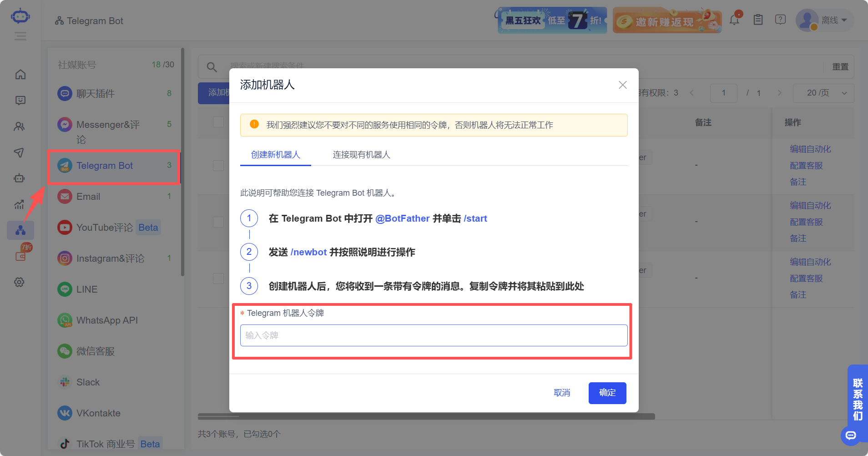Click the channel list vertical scrollbar
Viewport: 868px width, 456px height.
coord(182,162)
